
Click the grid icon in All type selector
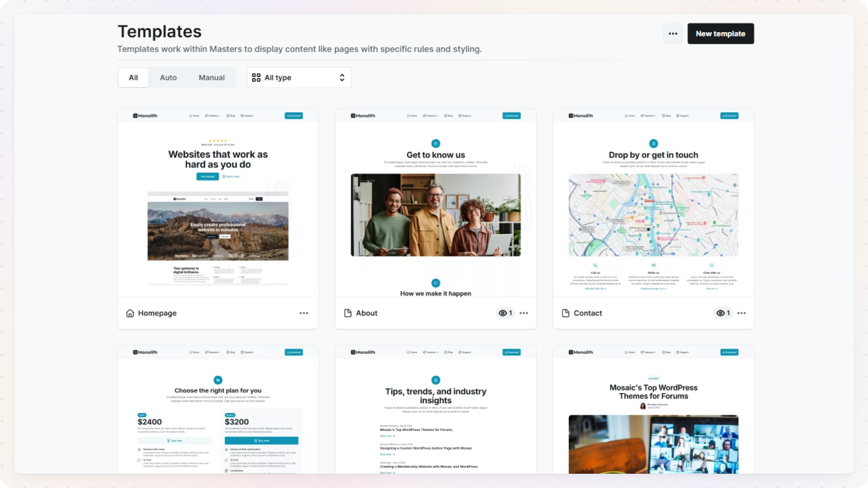tap(256, 78)
